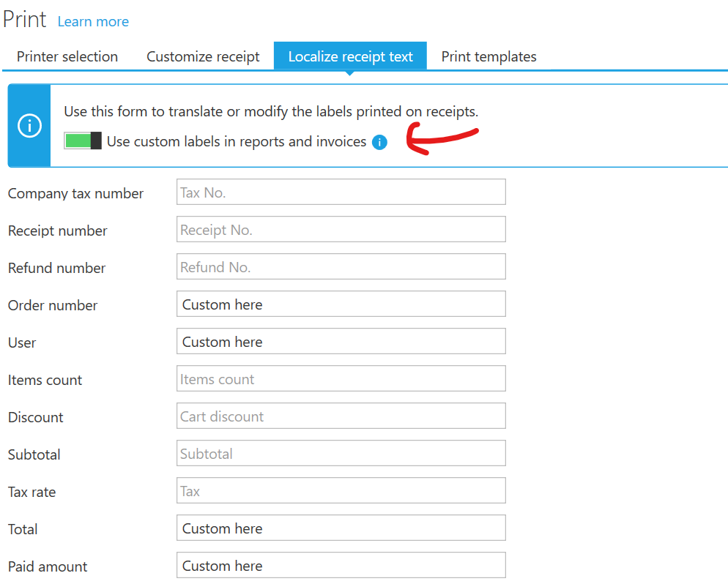Click the User label input field
The image size is (728, 584).
(x=341, y=342)
